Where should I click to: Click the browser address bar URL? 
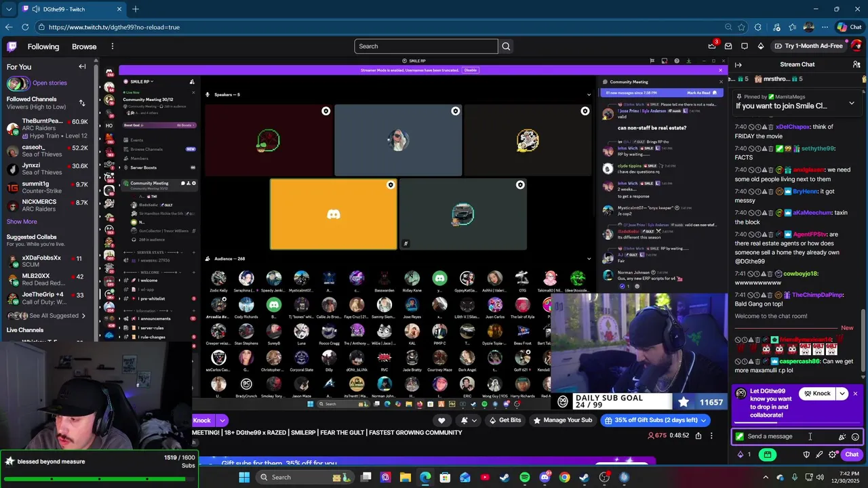click(x=114, y=27)
